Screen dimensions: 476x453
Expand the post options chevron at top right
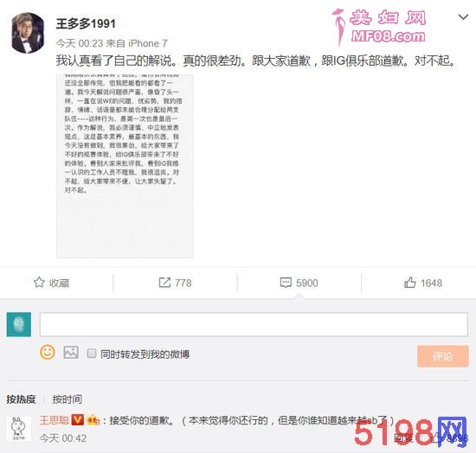pyautogui.click(x=463, y=17)
